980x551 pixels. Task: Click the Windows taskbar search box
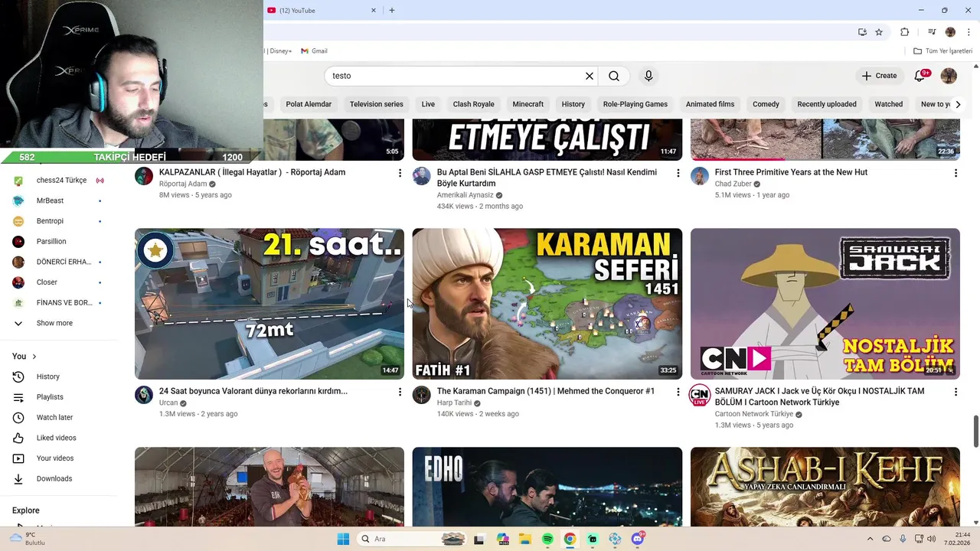tap(410, 539)
